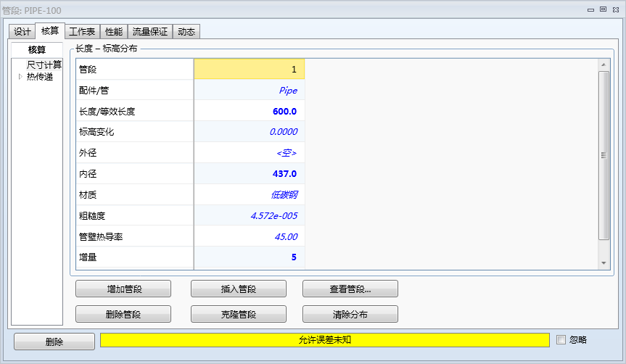
Task: Click the 内径 value field 437.0
Action: [250, 174]
